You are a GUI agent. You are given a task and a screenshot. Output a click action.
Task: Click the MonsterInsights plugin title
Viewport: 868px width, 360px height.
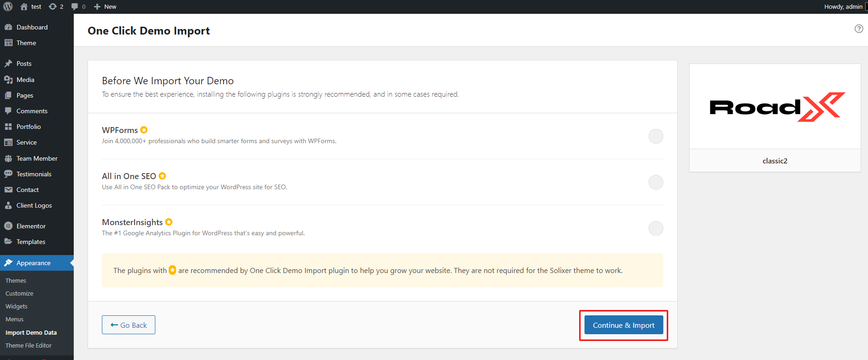[132, 222]
